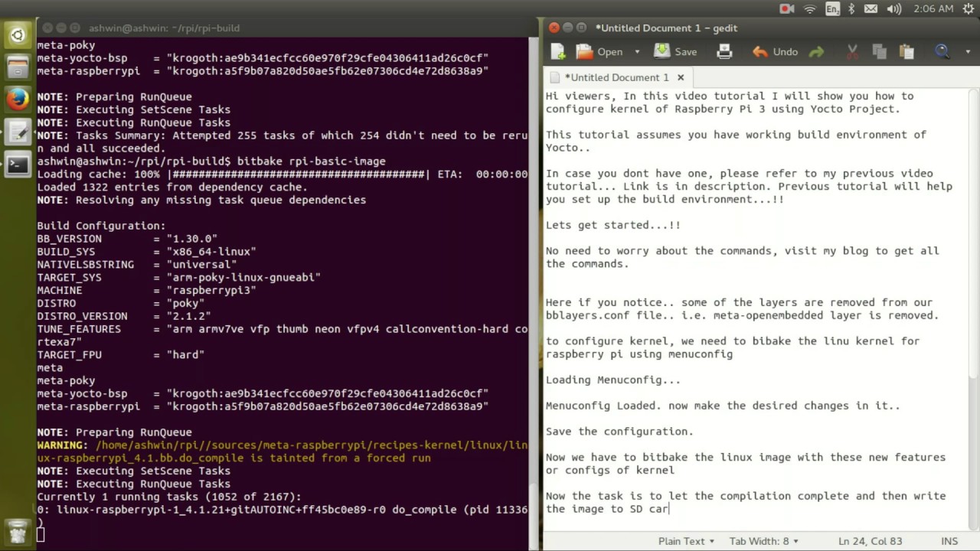Open the mail messaging indicator
The height and width of the screenshot is (551, 980).
coord(871,9)
